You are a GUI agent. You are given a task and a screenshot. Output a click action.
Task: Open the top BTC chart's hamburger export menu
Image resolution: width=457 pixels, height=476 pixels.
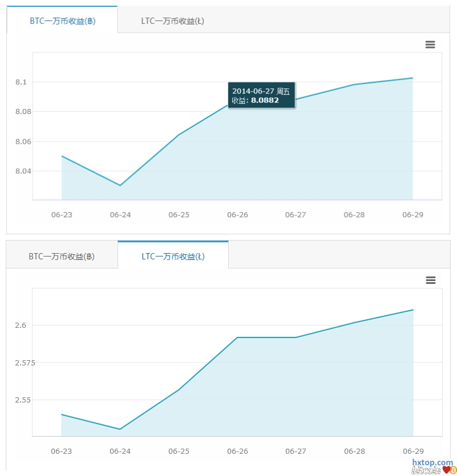(x=430, y=44)
